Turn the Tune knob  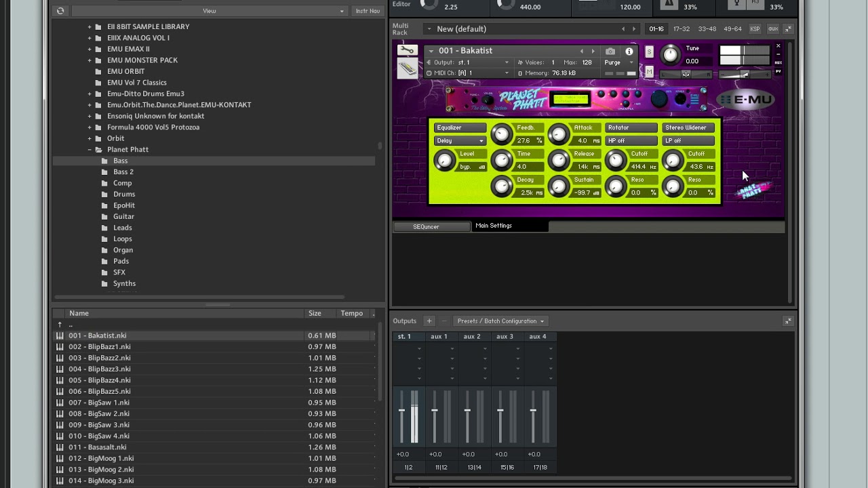(x=670, y=55)
